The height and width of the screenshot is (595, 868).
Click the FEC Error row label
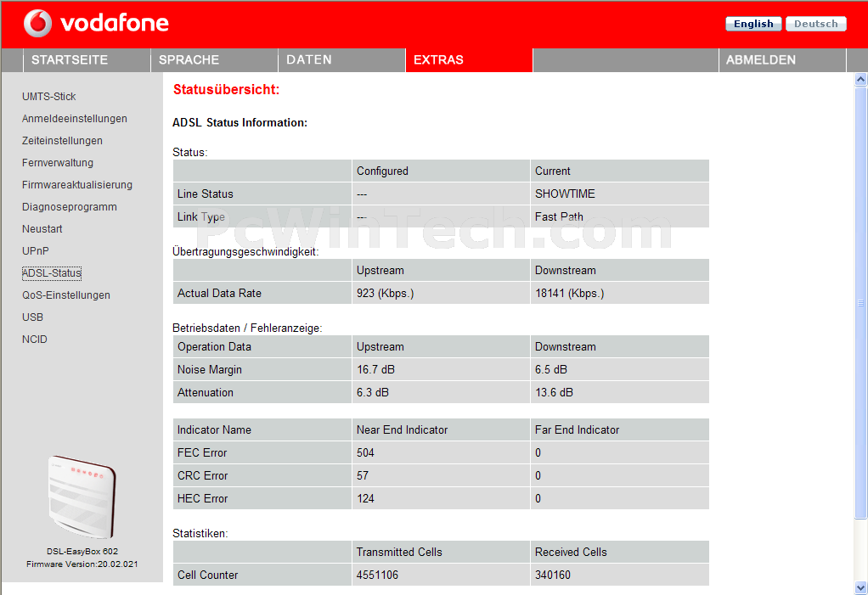(x=202, y=453)
